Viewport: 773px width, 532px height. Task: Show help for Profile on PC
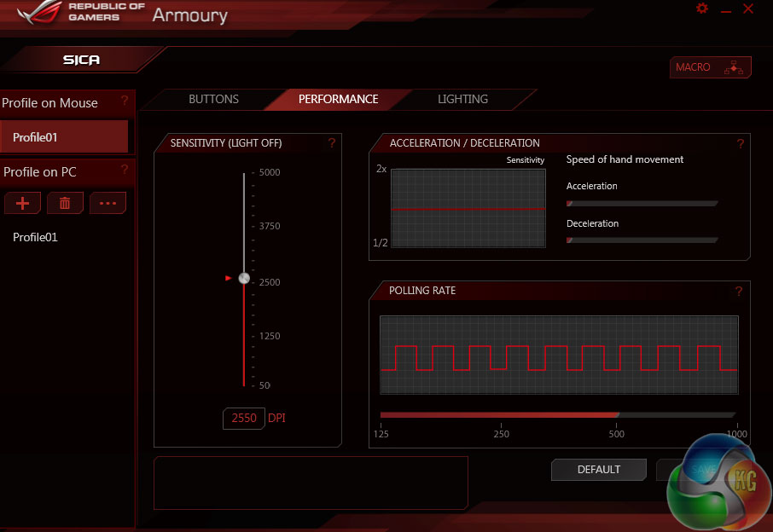pyautogui.click(x=125, y=170)
